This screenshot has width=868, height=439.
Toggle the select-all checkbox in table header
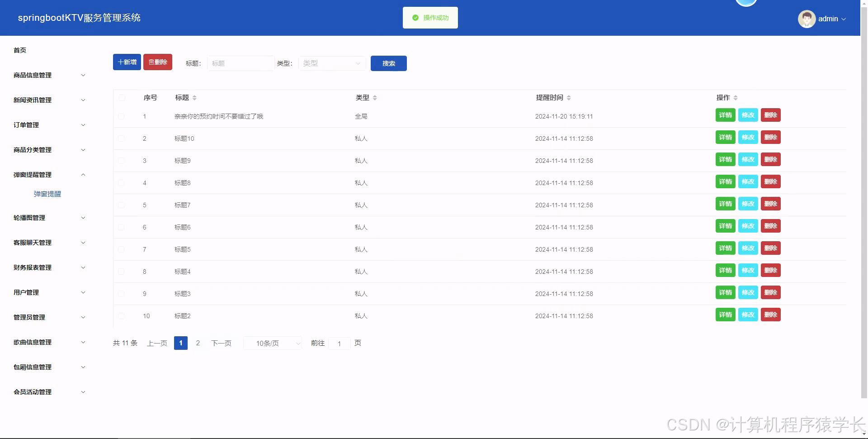coord(121,97)
